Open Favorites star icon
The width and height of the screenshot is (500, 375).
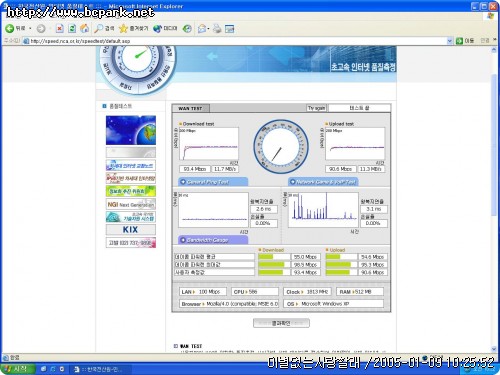[x=123, y=29]
